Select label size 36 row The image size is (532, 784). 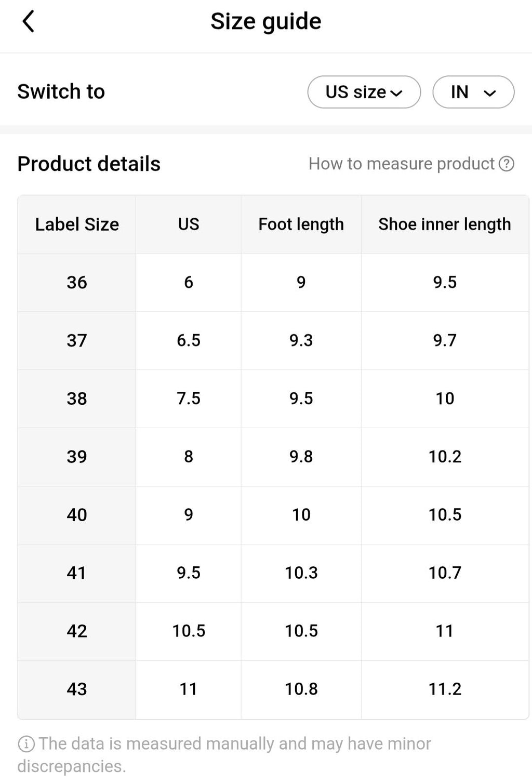[77, 283]
